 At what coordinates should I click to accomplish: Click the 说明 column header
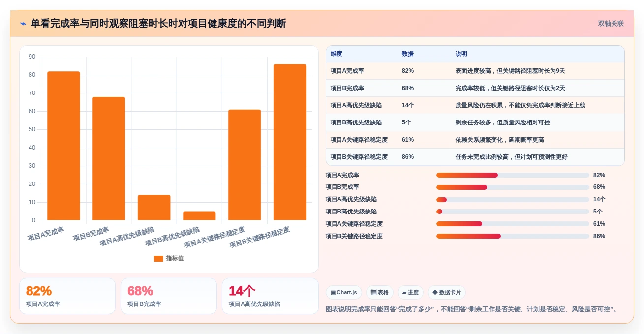click(x=461, y=54)
